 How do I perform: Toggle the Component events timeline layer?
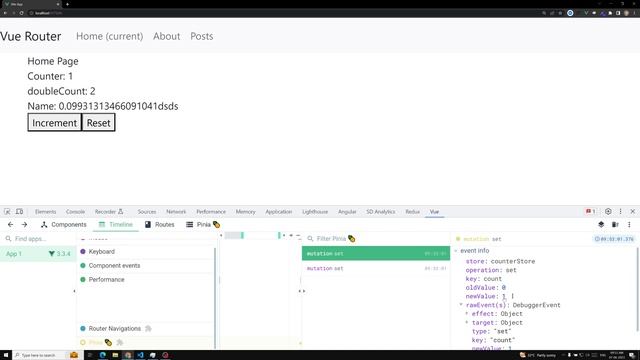click(145, 265)
